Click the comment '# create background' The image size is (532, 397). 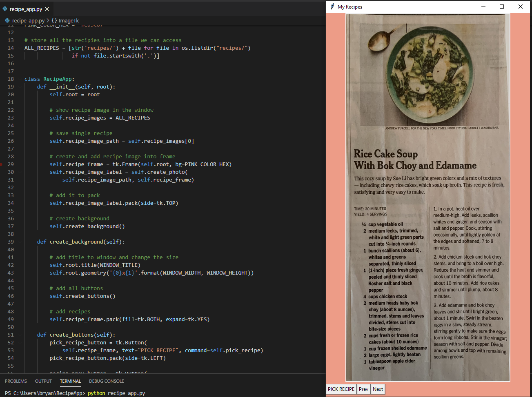click(x=80, y=219)
